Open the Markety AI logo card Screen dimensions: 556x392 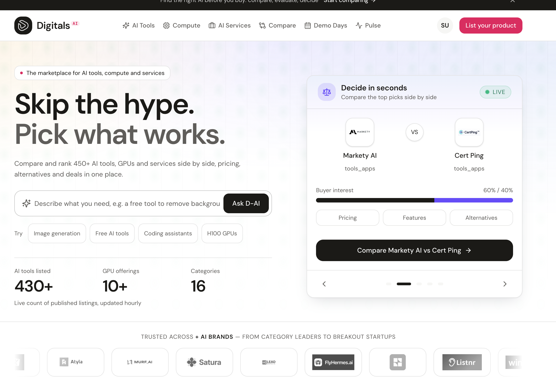click(x=360, y=132)
